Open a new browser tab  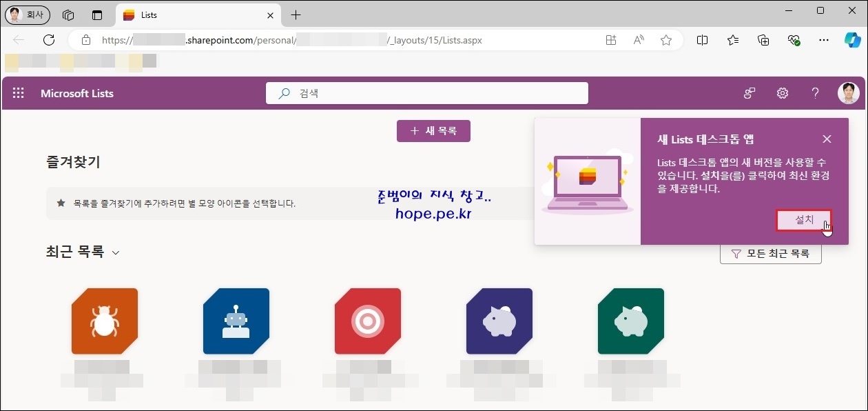pos(296,14)
